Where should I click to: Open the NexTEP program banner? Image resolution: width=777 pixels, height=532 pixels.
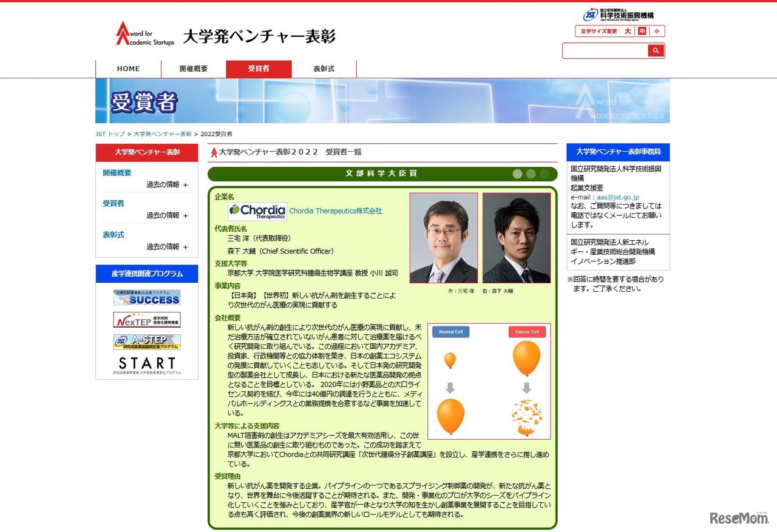[x=147, y=320]
